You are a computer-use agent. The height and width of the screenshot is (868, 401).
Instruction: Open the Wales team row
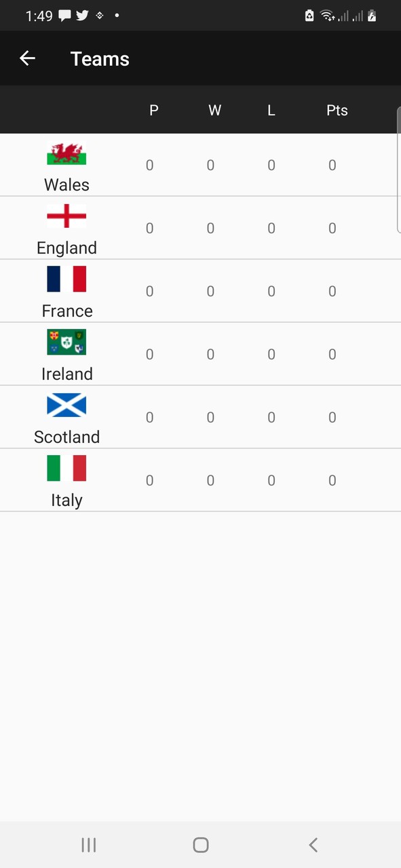click(200, 165)
